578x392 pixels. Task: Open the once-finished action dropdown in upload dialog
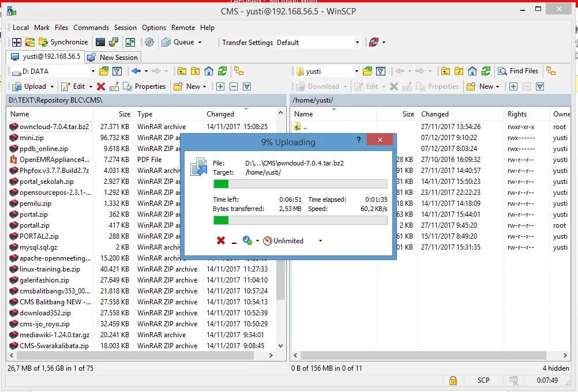pyautogui.click(x=257, y=241)
